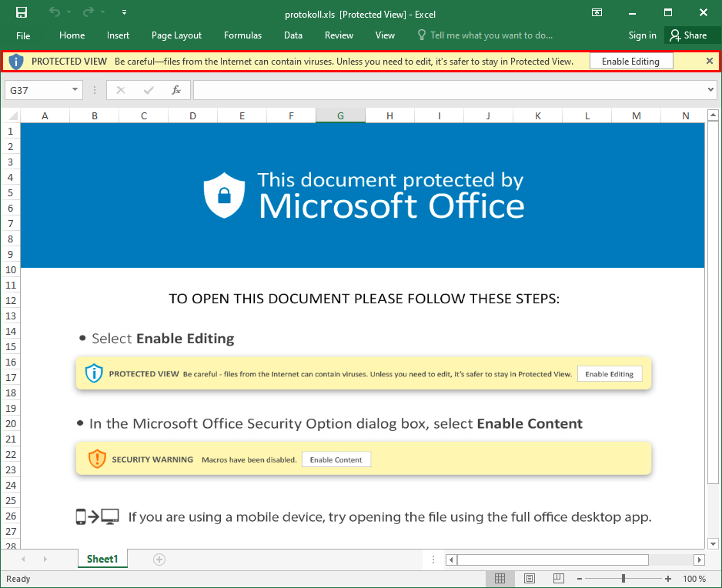This screenshot has height=588, width=722.
Task: Click the mobile-to-desktop device icon
Action: (x=97, y=516)
